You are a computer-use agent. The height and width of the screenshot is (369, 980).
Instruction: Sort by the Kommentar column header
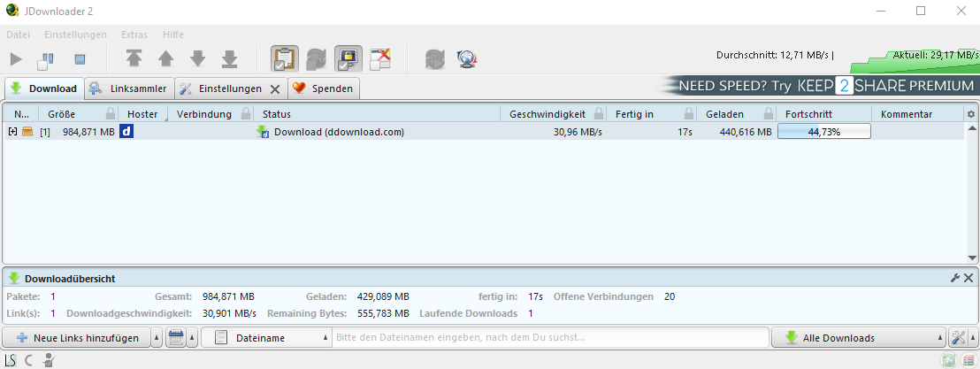pos(917,114)
